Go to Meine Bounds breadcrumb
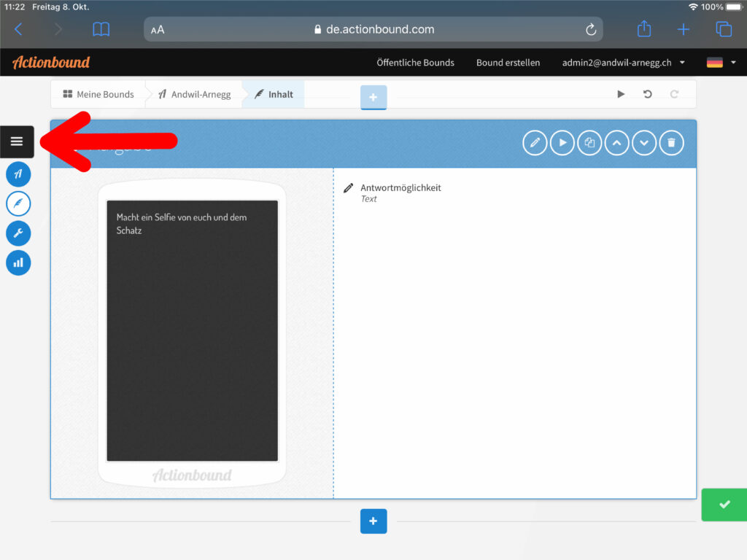The height and width of the screenshot is (560, 747). 98,94
